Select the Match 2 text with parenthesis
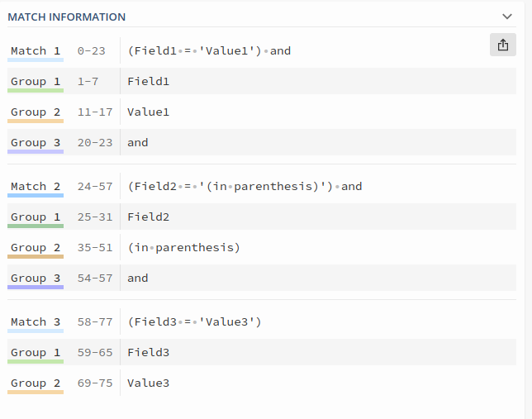Image resolution: width=532 pixels, height=419 pixels. 245,187
